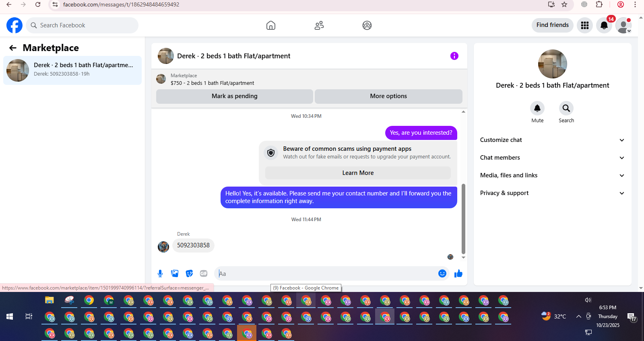
Task: Click the chat scrollbar up arrow
Action: pos(463,112)
